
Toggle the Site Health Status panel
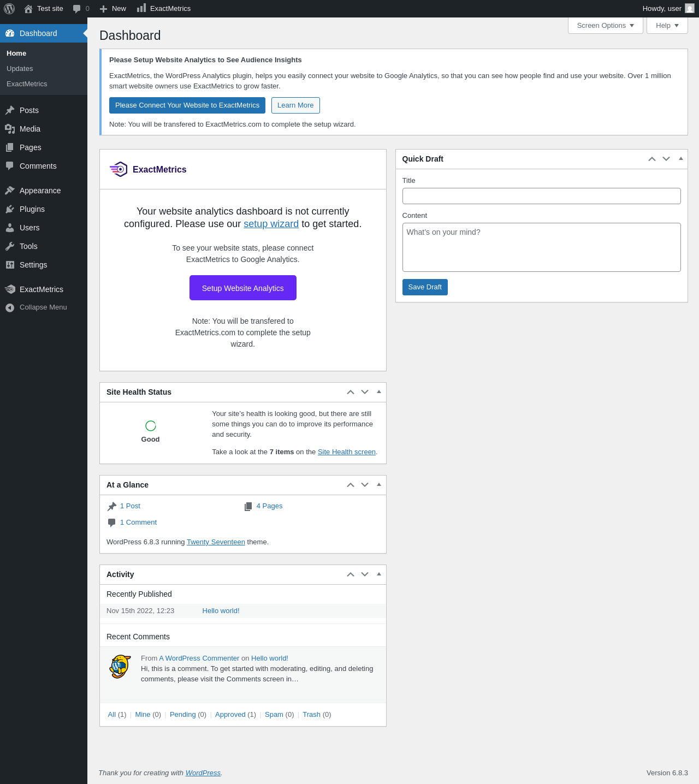pyautogui.click(x=379, y=392)
